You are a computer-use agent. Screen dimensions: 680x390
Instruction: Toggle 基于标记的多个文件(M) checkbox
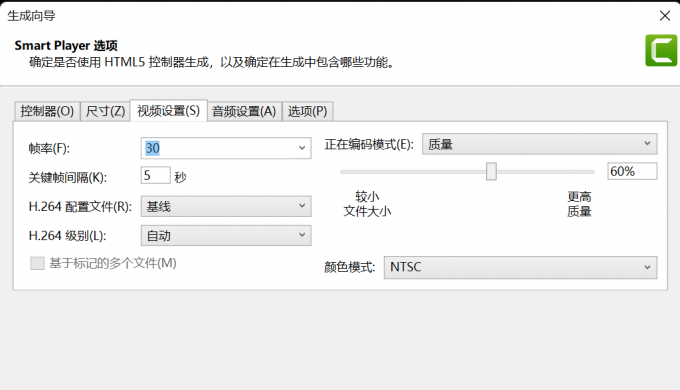click(x=37, y=263)
